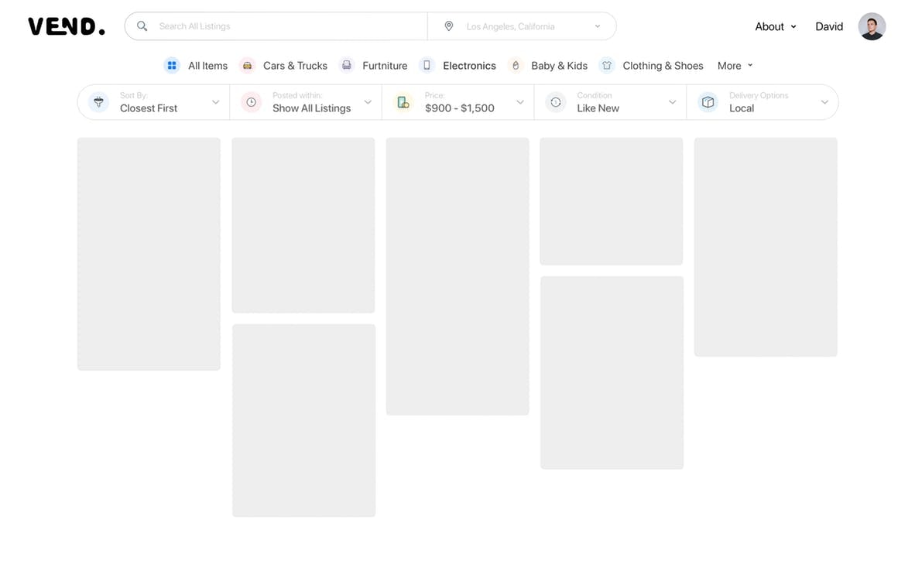Click the Price filter icon
This screenshot has height=588, width=915.
403,102
